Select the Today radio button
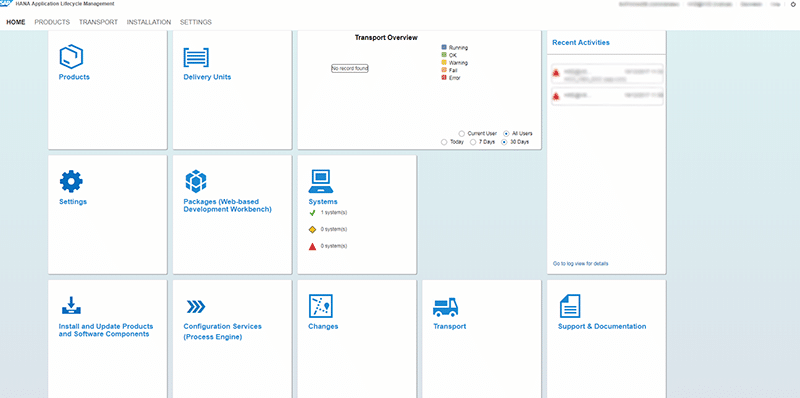 pos(444,142)
